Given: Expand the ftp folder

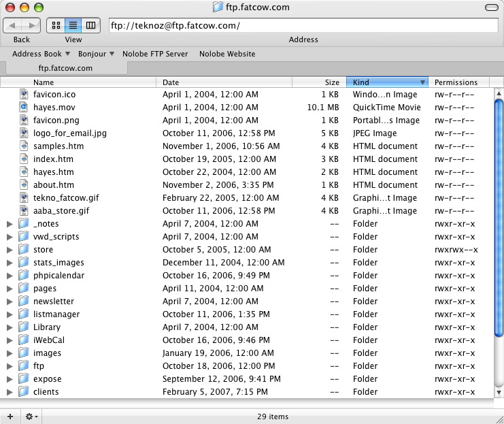Looking at the screenshot, I should coord(10,366).
